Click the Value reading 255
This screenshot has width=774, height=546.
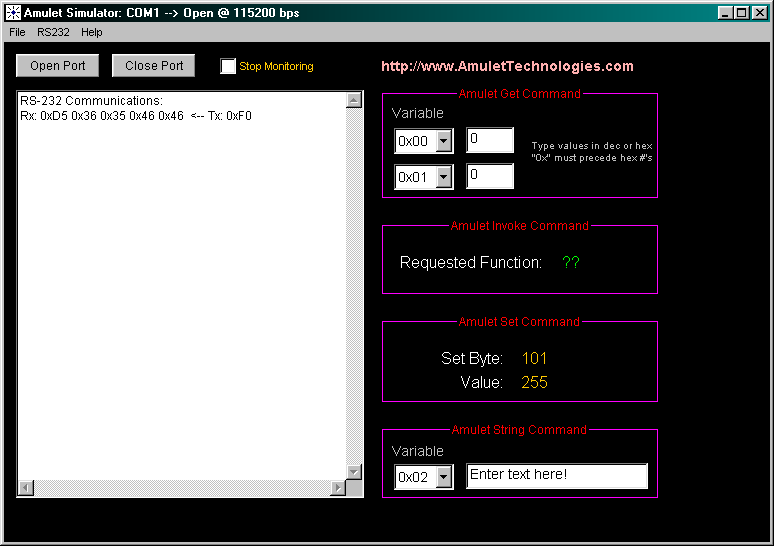coord(535,383)
